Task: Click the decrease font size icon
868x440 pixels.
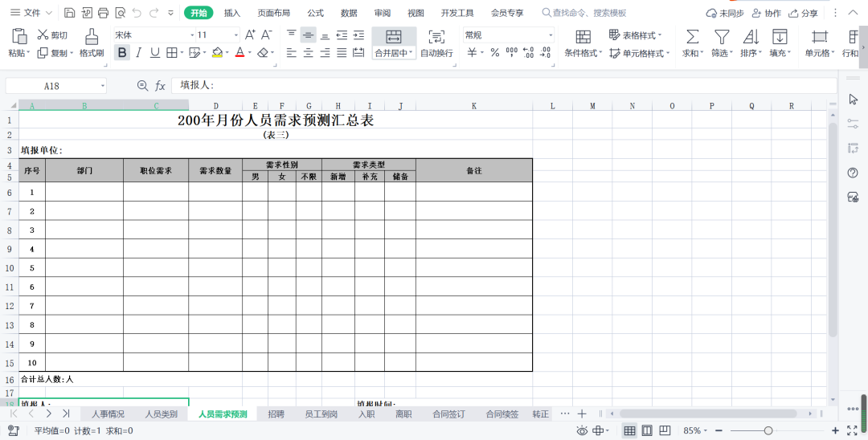Action: tap(267, 35)
